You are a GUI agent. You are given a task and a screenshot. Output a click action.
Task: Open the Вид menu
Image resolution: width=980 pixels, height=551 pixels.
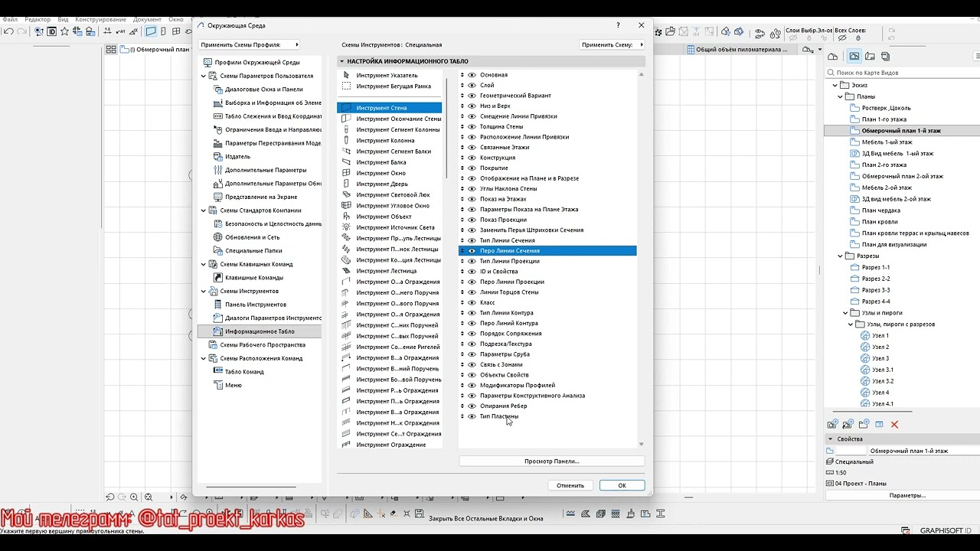point(63,18)
